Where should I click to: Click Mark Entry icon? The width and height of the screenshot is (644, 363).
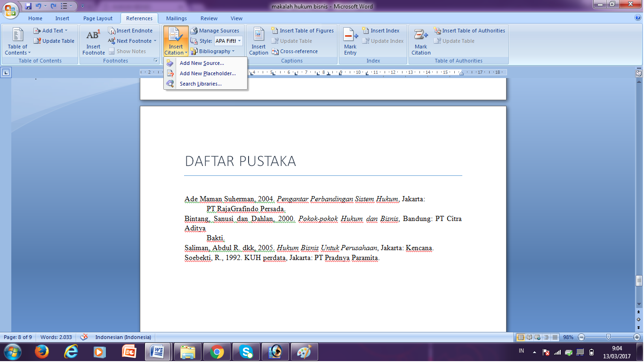[350, 41]
